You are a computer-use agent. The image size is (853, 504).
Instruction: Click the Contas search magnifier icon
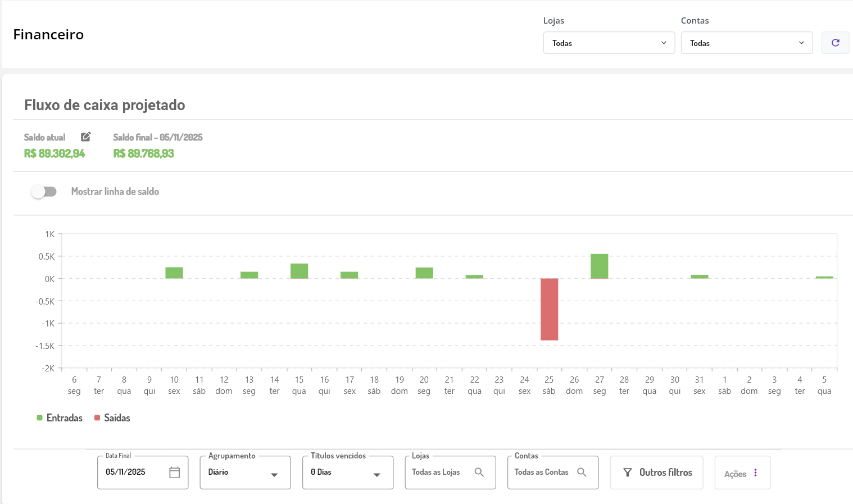point(582,473)
